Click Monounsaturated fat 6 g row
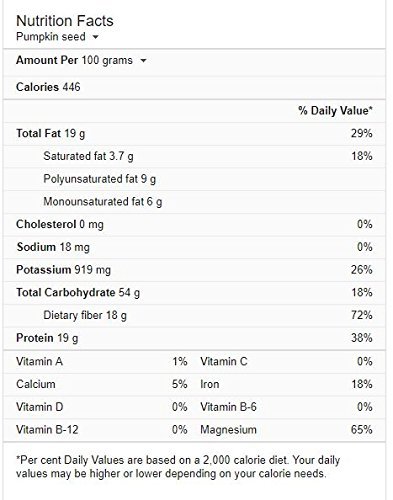Screen dimensions: 393x500 click(x=194, y=202)
